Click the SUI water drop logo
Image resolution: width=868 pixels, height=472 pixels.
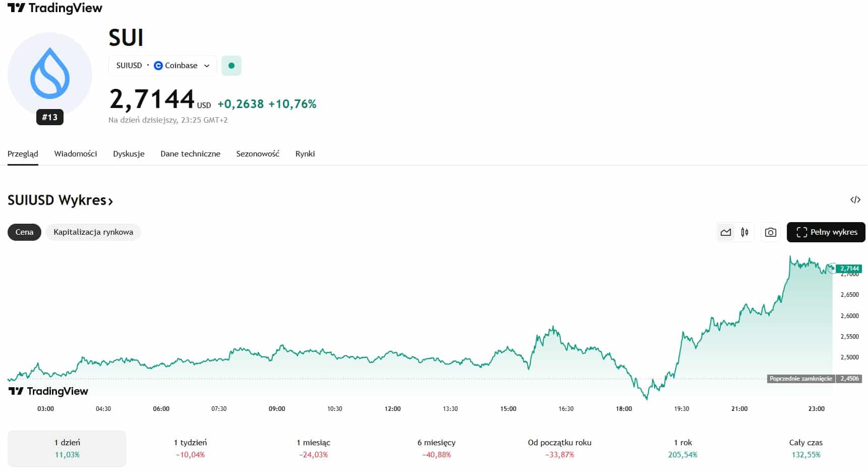pos(49,74)
